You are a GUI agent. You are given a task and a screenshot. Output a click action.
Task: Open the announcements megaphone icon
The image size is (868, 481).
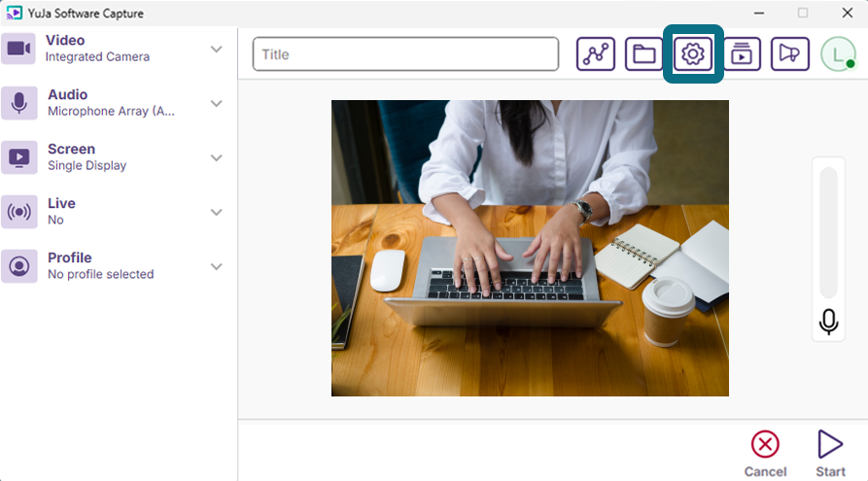[x=790, y=54]
